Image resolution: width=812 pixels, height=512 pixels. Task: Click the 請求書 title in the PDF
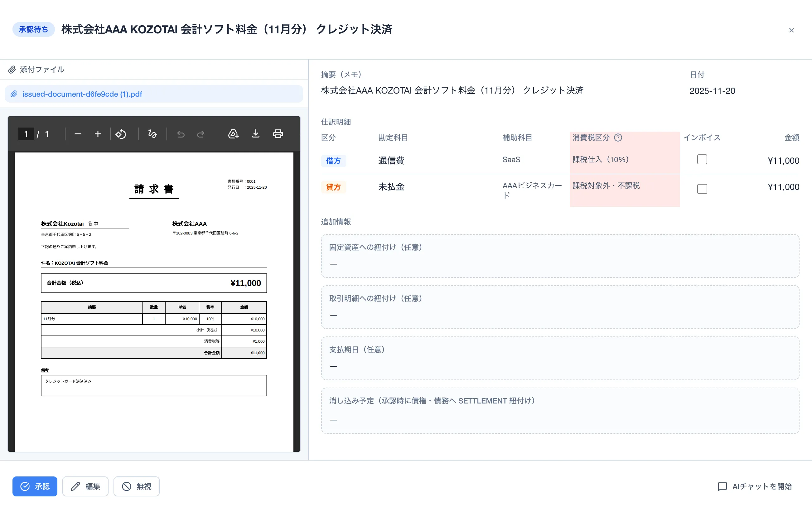click(154, 189)
